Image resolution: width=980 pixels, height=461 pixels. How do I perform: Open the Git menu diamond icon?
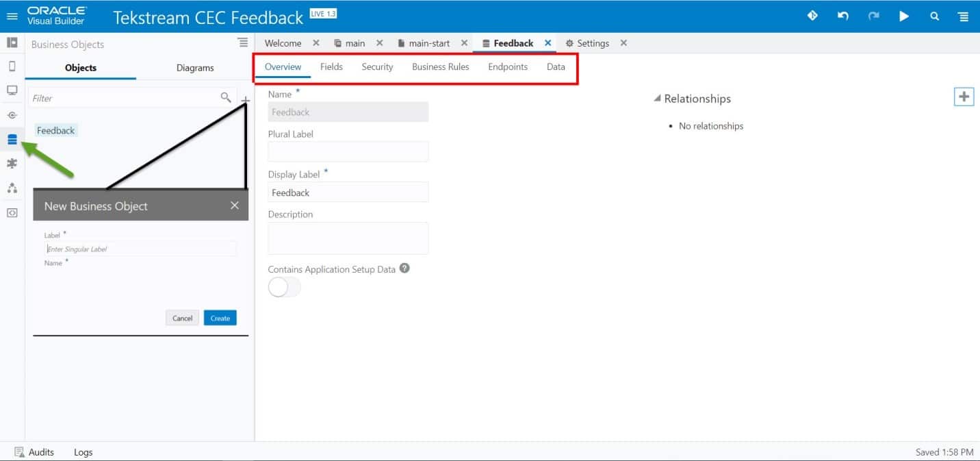(x=812, y=16)
